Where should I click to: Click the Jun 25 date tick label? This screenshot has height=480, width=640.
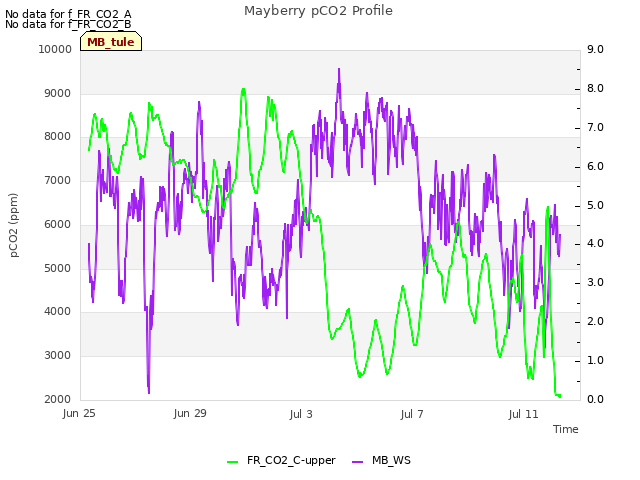pyautogui.click(x=79, y=413)
